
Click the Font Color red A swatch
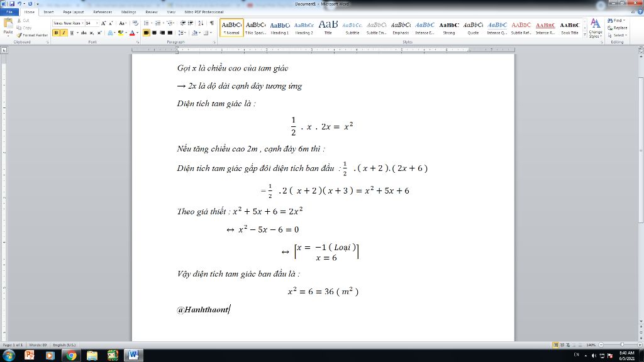point(132,33)
